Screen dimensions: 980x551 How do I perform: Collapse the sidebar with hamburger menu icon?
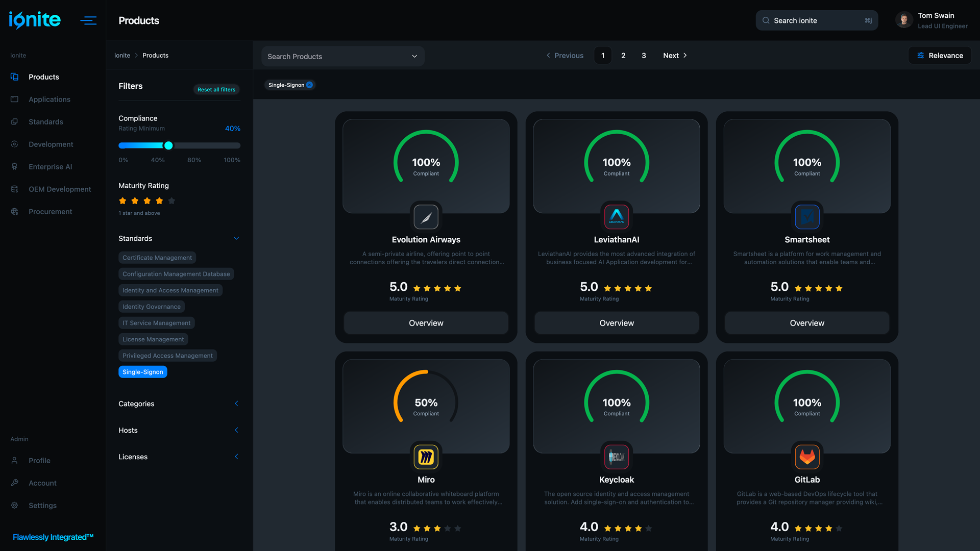pos(88,20)
